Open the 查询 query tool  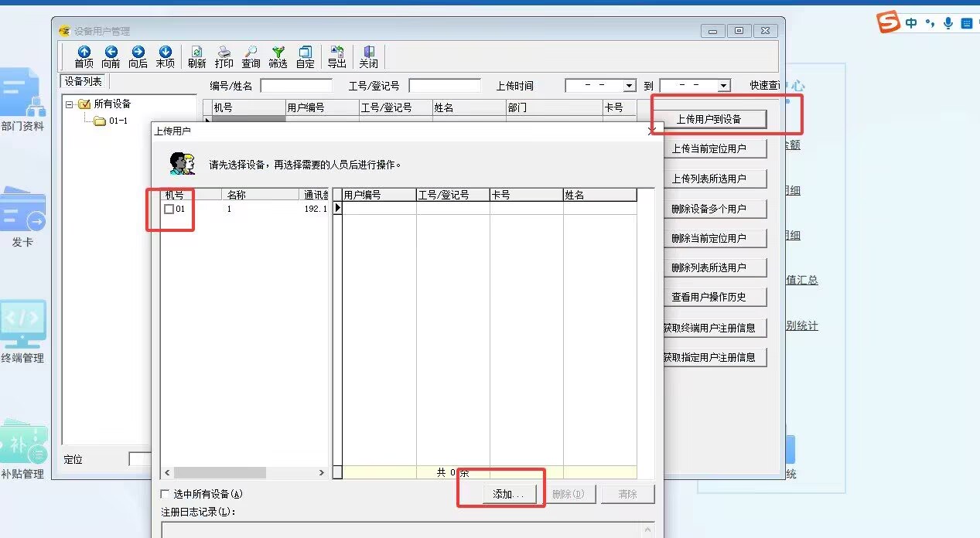tap(251, 56)
